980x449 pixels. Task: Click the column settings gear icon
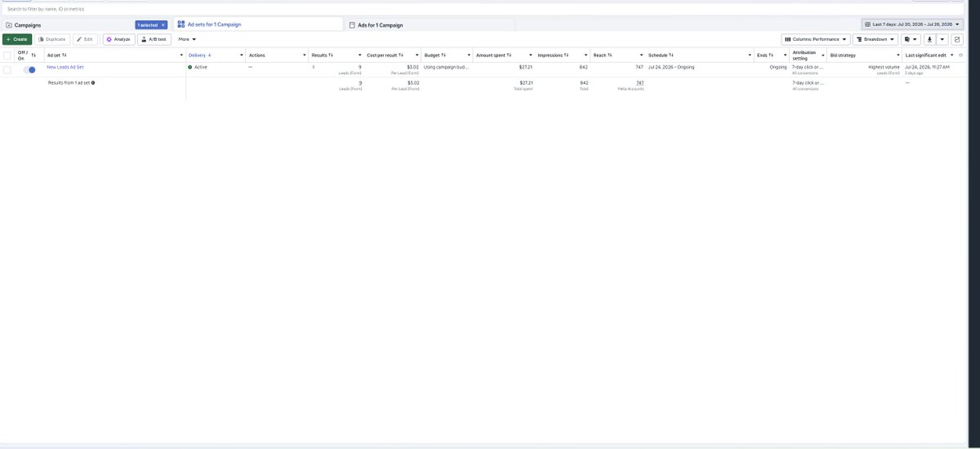point(962,55)
